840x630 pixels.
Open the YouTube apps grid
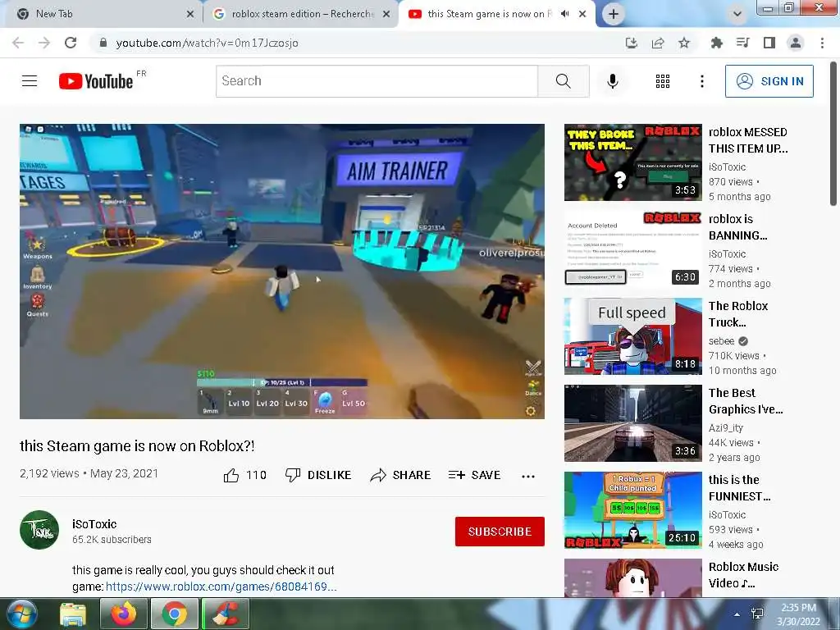click(663, 81)
